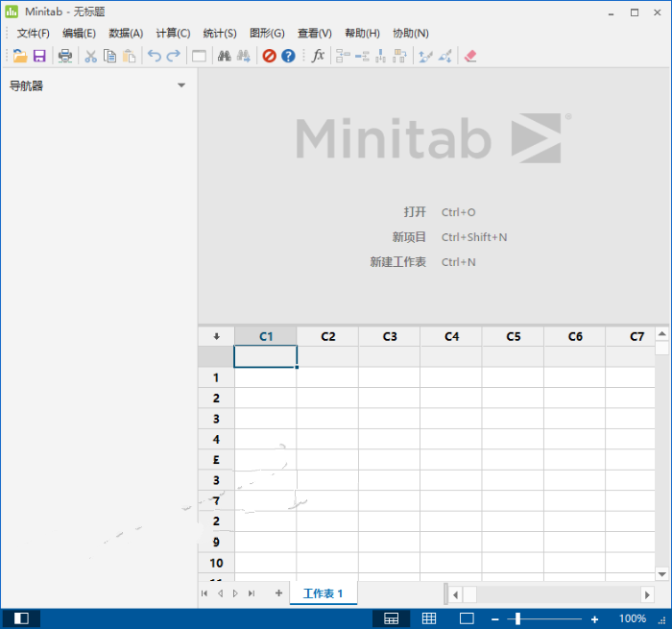Open the 数据(A) menu

pyautogui.click(x=126, y=33)
